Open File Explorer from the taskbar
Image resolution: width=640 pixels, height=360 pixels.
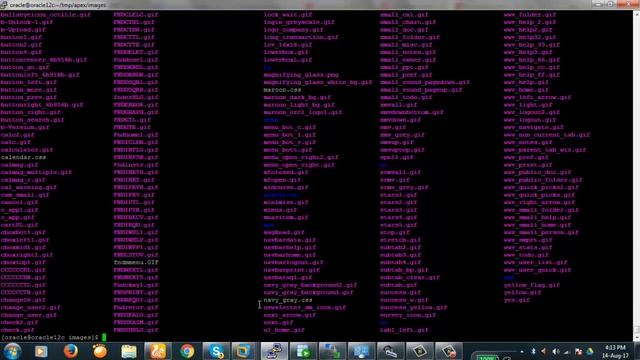(x=129, y=351)
